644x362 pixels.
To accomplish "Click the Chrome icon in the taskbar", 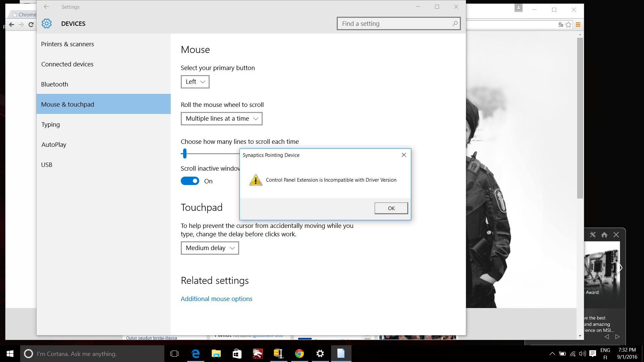I will [x=299, y=354].
